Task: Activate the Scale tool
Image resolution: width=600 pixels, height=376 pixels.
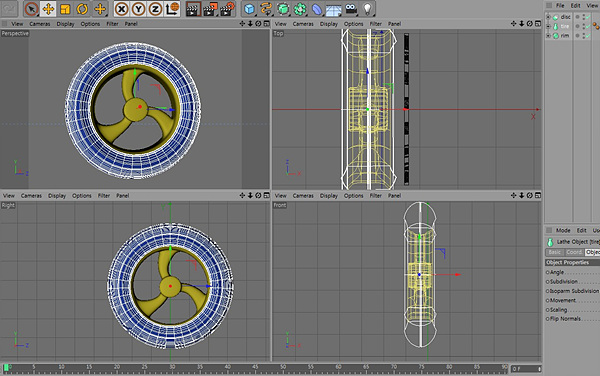Action: click(65, 9)
